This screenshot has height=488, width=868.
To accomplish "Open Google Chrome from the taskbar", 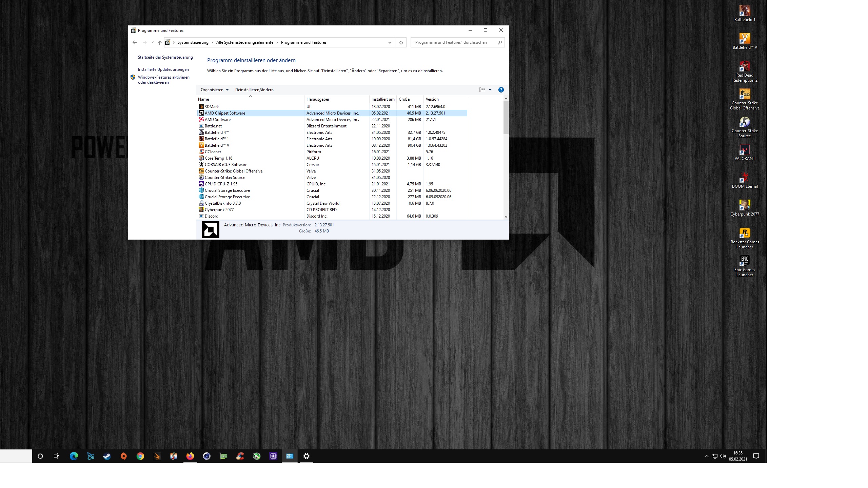I will [x=140, y=456].
